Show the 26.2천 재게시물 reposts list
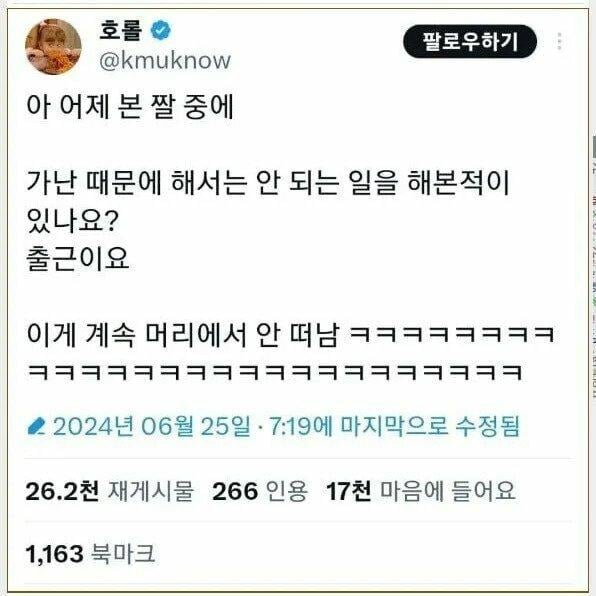 109,491
